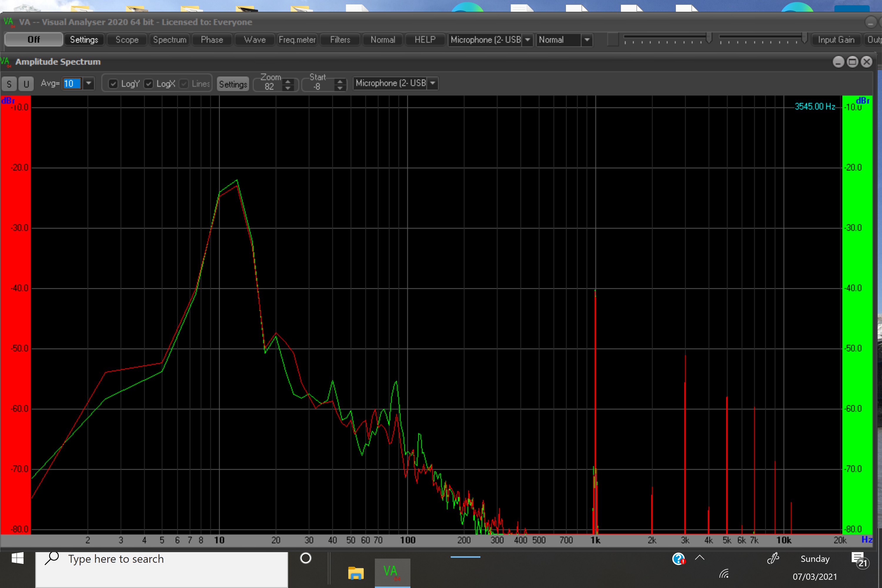
Task: Open the Get Help tray icon
Action: tap(679, 559)
